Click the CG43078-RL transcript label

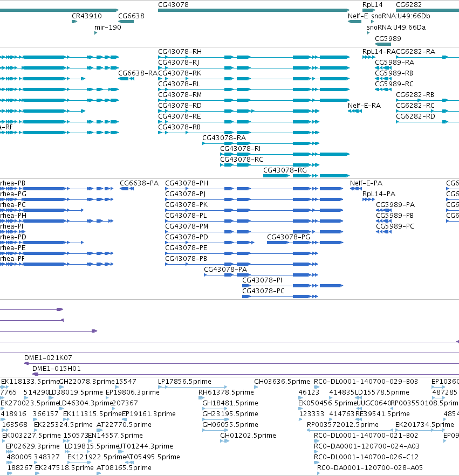[x=179, y=84]
